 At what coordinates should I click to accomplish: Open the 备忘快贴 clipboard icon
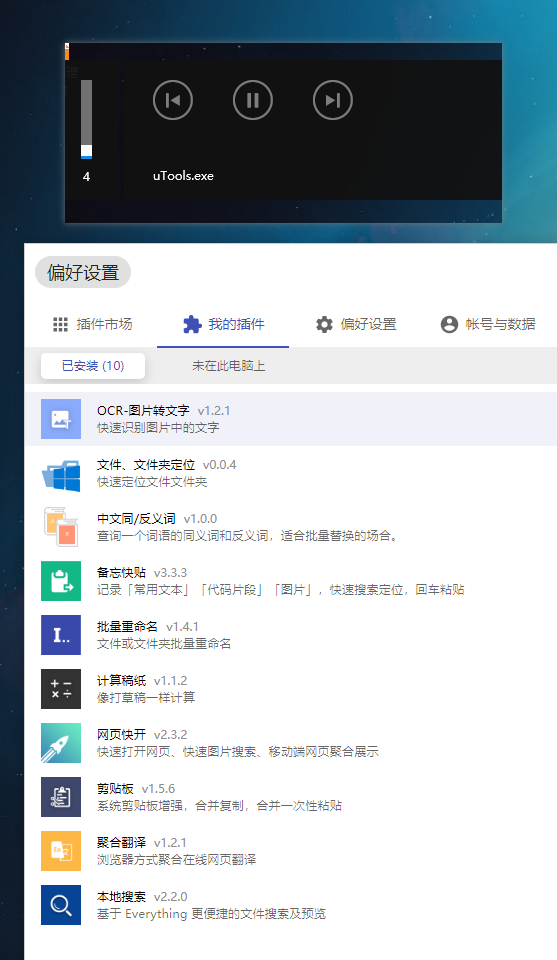(x=61, y=581)
